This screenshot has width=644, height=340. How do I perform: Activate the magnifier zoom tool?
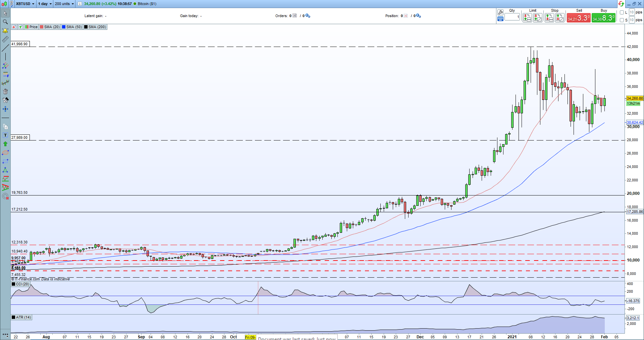pos(5,22)
